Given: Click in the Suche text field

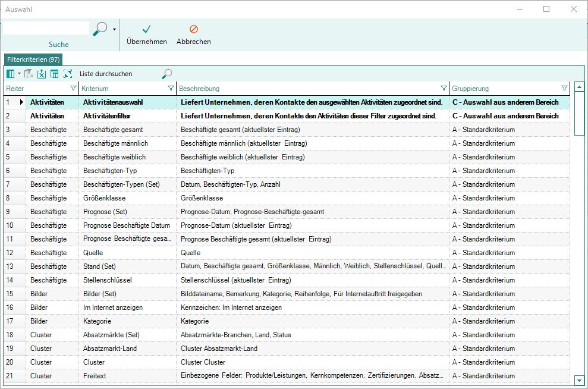Looking at the screenshot, I should click(x=46, y=28).
